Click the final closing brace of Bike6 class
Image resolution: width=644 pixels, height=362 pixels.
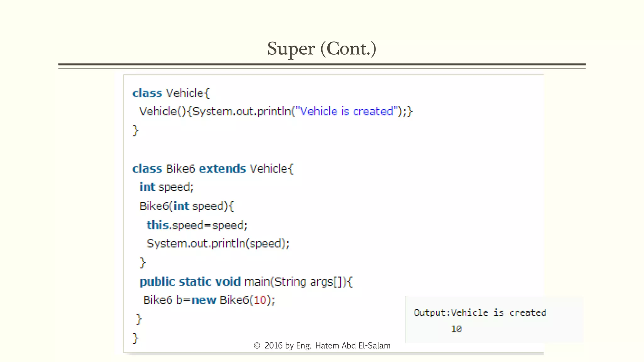pos(135,338)
